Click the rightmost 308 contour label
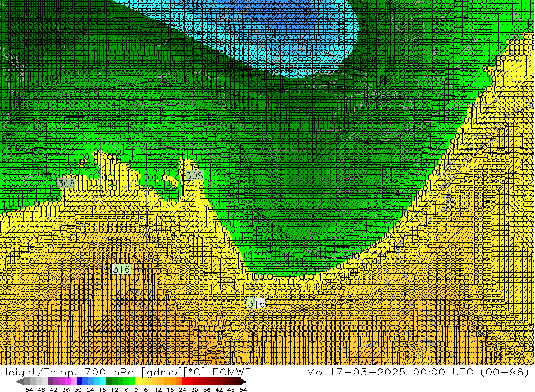The image size is (535, 392). [x=195, y=175]
